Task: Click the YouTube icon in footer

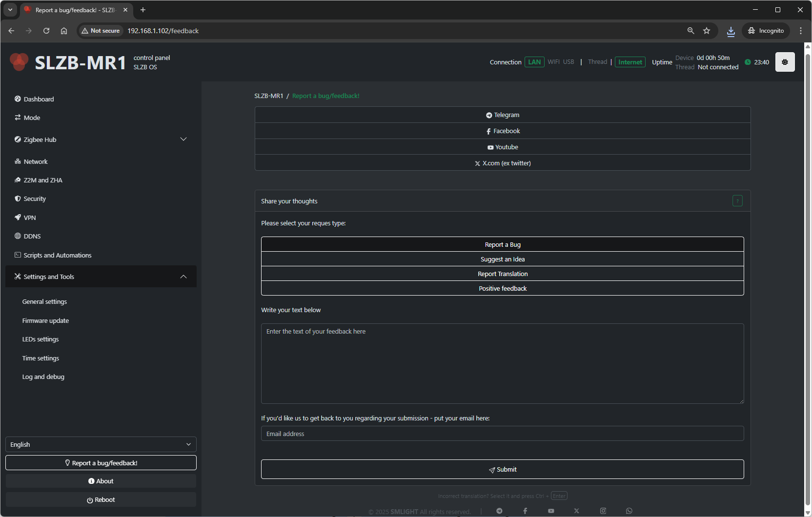Action: point(551,511)
